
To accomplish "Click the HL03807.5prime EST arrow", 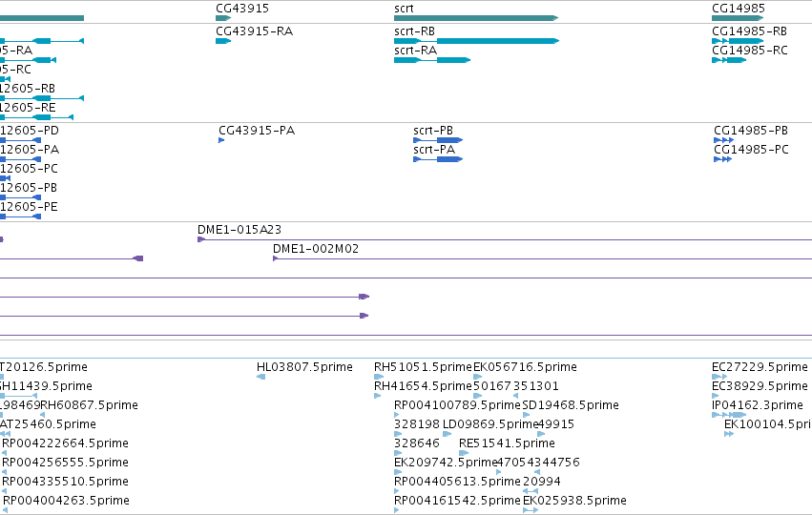I will (261, 377).
